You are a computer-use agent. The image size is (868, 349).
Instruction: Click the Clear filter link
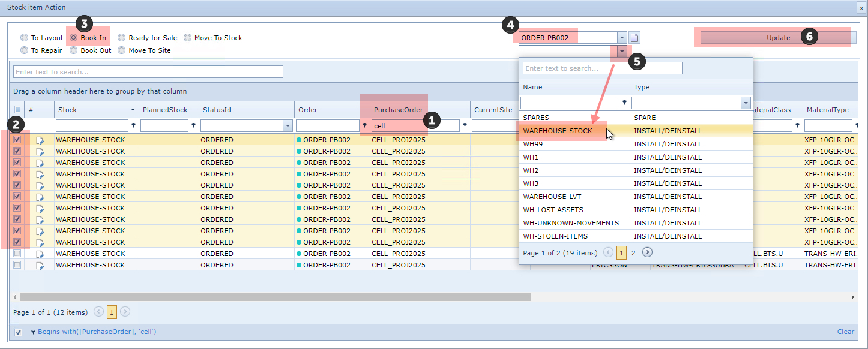click(845, 332)
